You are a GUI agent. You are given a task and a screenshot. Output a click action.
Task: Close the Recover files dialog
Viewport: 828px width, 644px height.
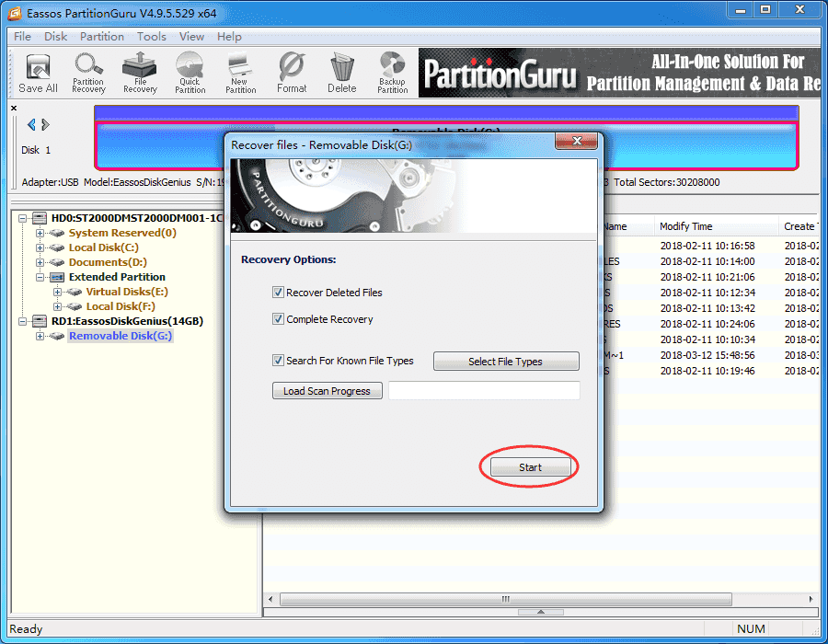(576, 141)
